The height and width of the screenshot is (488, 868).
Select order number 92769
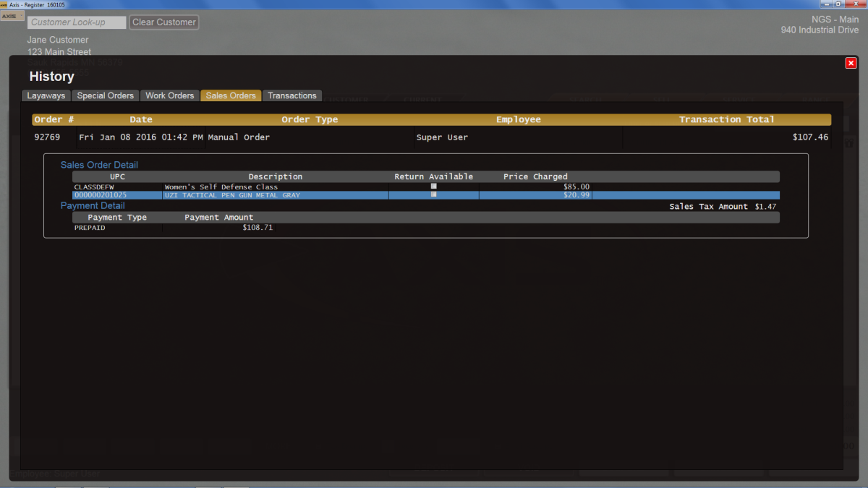coord(48,137)
